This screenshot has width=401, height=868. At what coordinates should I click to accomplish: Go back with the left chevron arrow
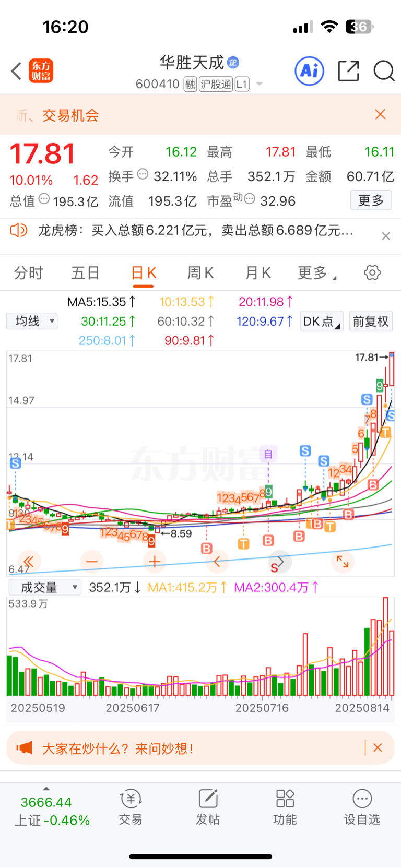coord(16,71)
